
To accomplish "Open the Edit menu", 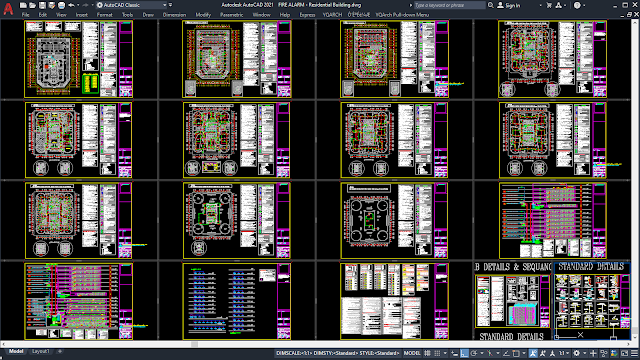I will (x=42, y=15).
